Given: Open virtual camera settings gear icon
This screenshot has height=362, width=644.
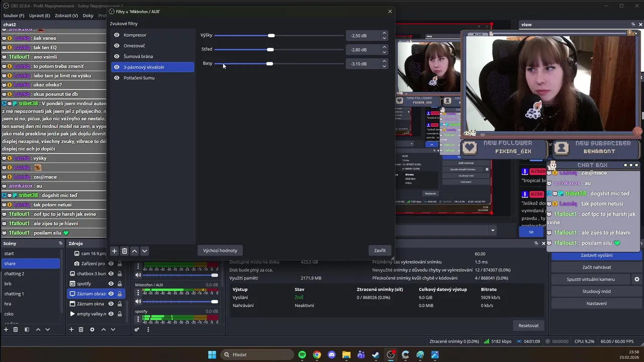Looking at the screenshot, I should pyautogui.click(x=637, y=279).
